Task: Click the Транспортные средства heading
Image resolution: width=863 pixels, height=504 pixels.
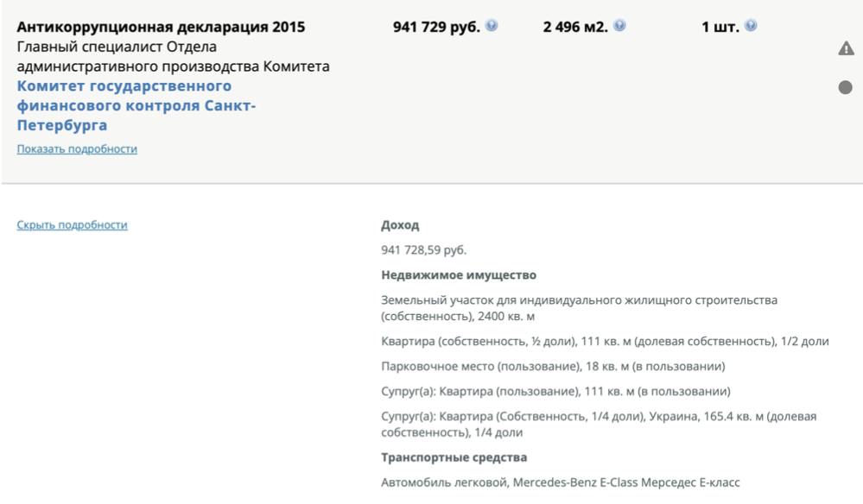Action: 454,457
